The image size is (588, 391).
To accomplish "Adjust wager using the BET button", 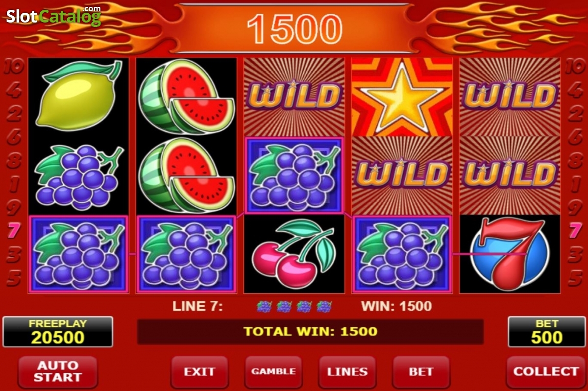I will pyautogui.click(x=421, y=372).
